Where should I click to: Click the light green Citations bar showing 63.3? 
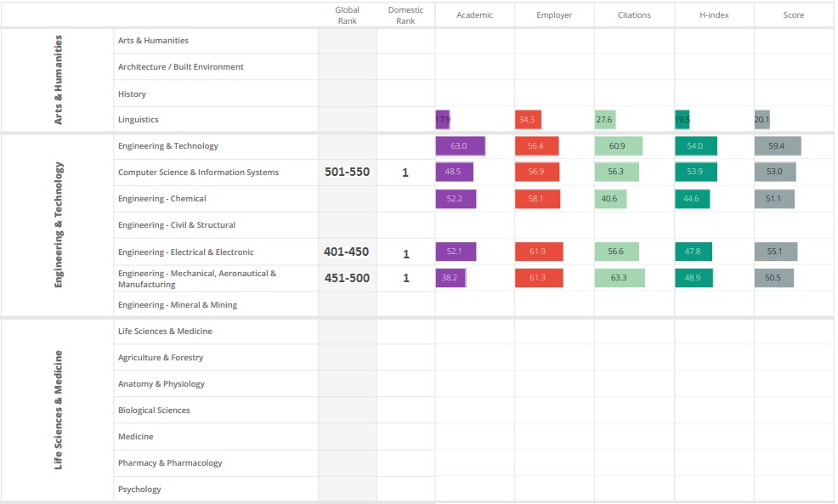(620, 278)
